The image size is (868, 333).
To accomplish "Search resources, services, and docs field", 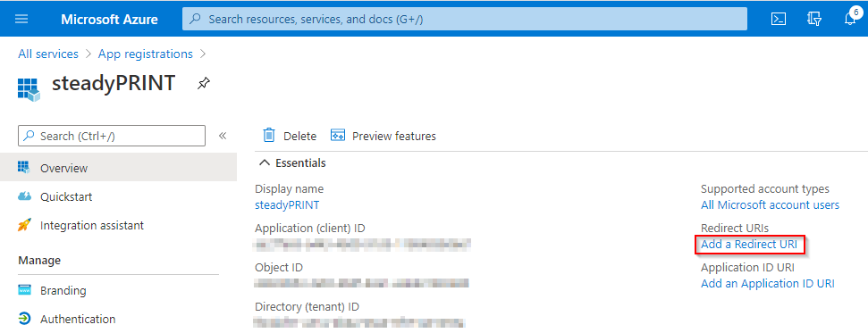I will (465, 19).
